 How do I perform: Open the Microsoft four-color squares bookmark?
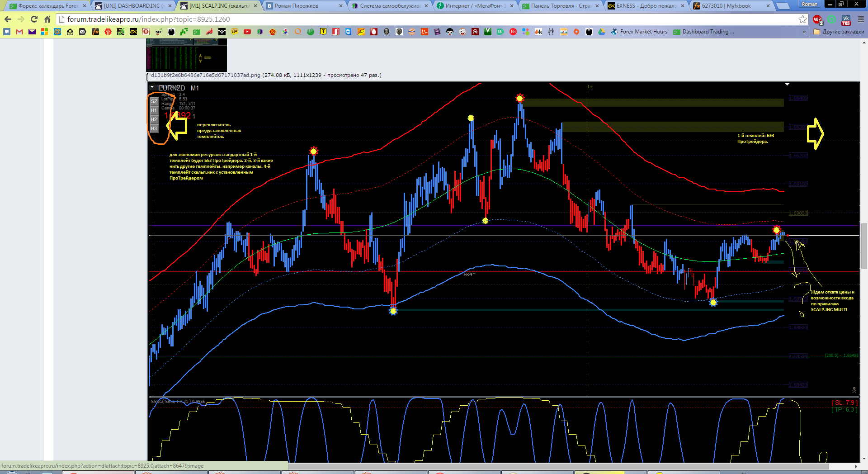click(x=44, y=32)
